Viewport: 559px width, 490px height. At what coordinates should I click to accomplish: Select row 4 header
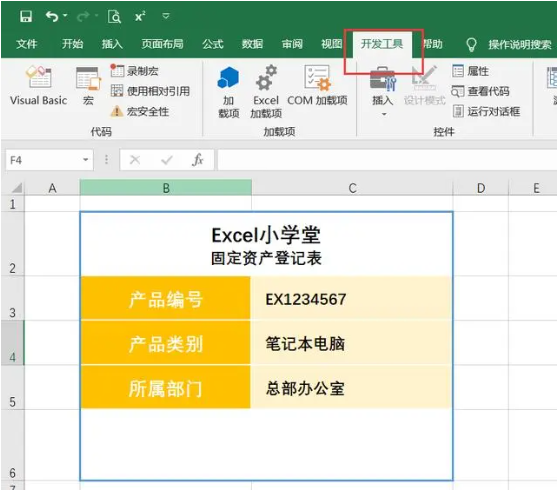click(x=13, y=343)
